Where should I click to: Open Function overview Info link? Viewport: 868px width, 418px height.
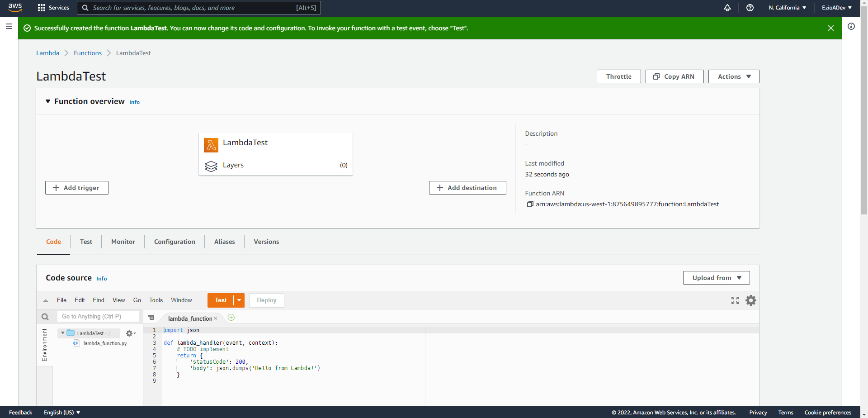coord(134,102)
